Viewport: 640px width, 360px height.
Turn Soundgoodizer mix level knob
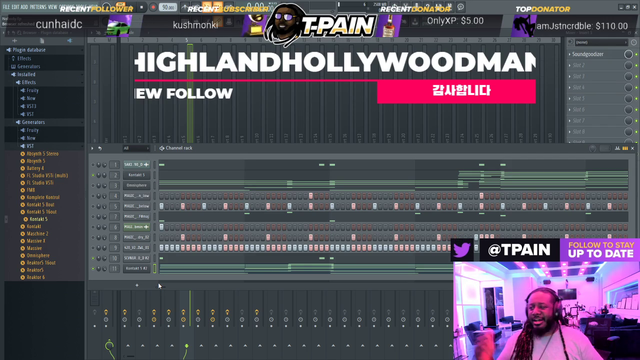[628, 54]
